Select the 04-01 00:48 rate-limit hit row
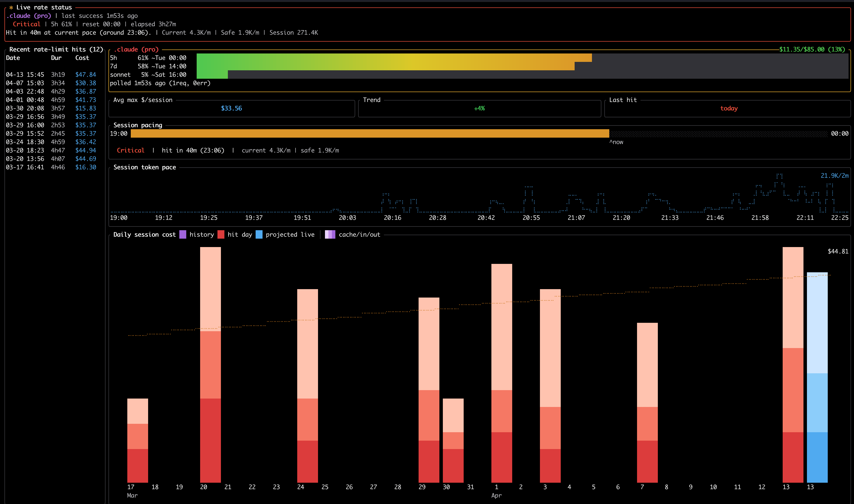The image size is (854, 504). (x=51, y=100)
